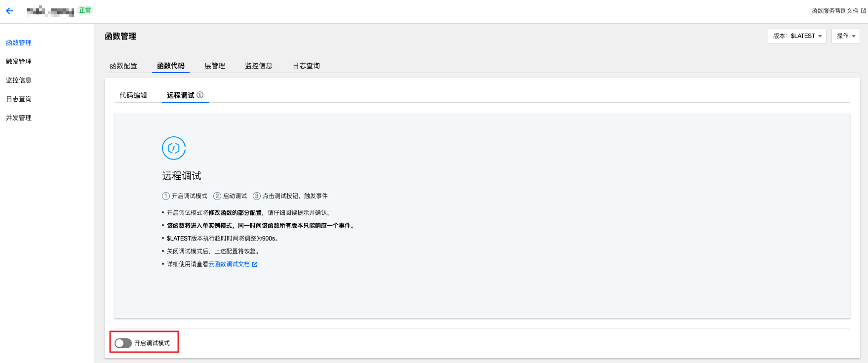The image size is (868, 363).
Task: Toggle the 开启调试模式 switch on
Action: click(x=123, y=343)
